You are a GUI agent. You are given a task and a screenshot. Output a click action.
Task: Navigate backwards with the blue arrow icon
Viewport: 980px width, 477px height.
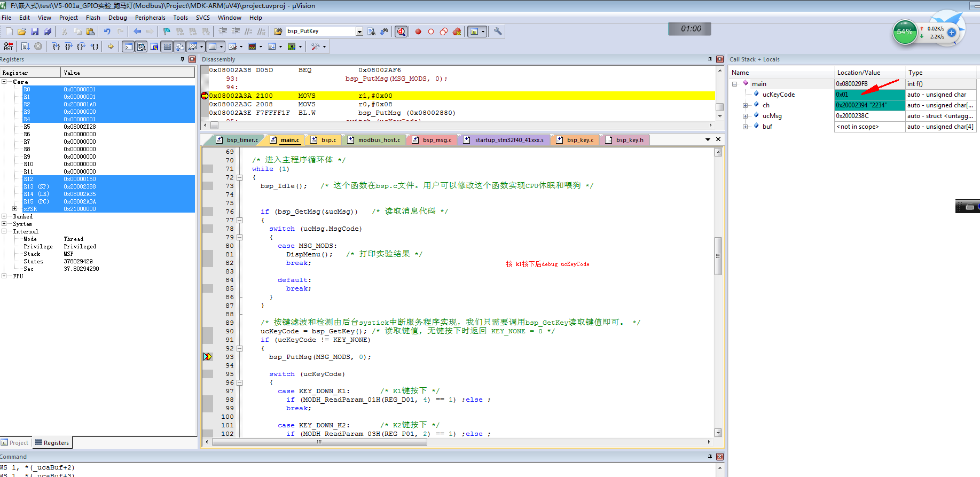137,32
